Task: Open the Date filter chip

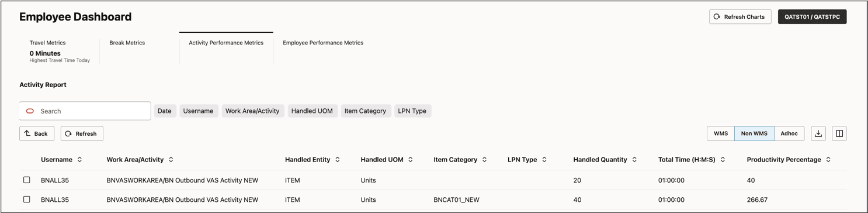Action: coord(165,111)
